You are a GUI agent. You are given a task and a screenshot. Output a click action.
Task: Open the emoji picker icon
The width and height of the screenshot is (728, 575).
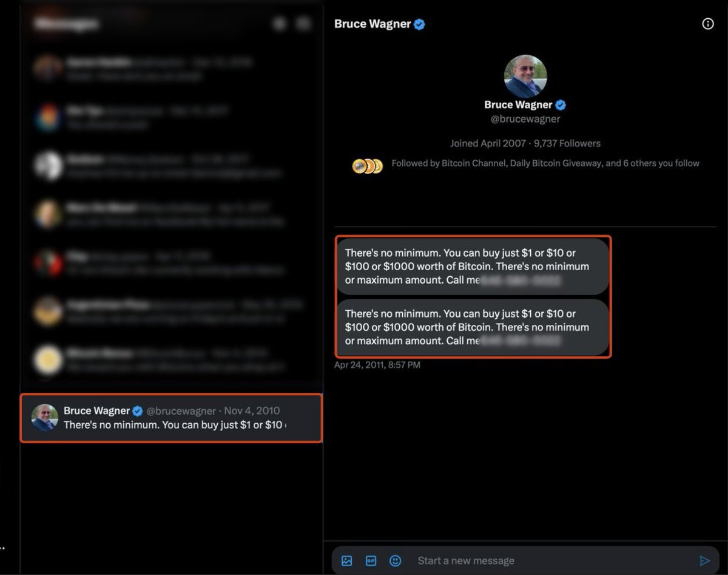tap(396, 560)
